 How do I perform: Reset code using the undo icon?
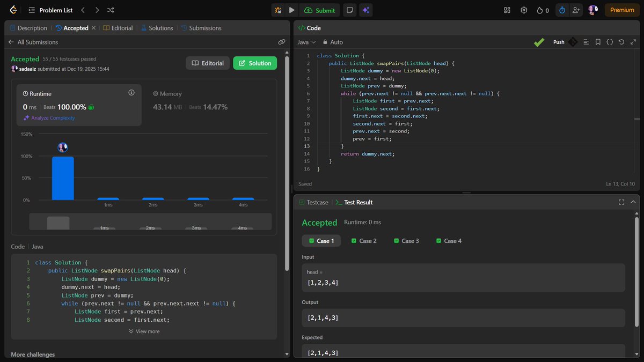621,42
